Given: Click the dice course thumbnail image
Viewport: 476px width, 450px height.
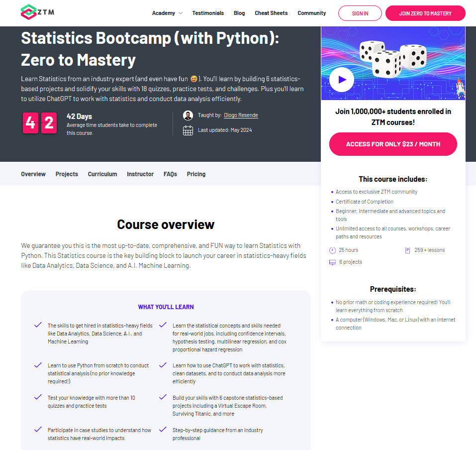Looking at the screenshot, I should coord(393,63).
